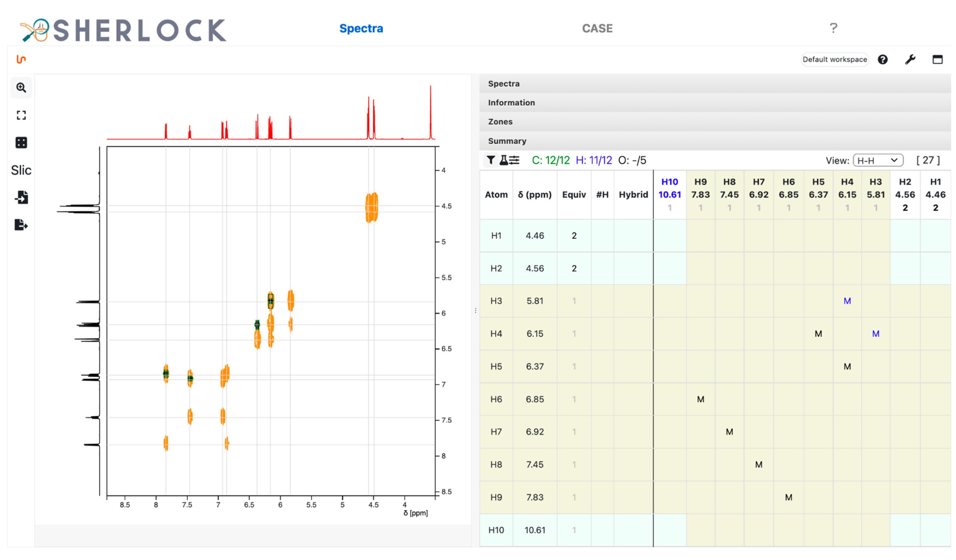Expand the Zones accordion panel
956x560 pixels.
pos(500,122)
